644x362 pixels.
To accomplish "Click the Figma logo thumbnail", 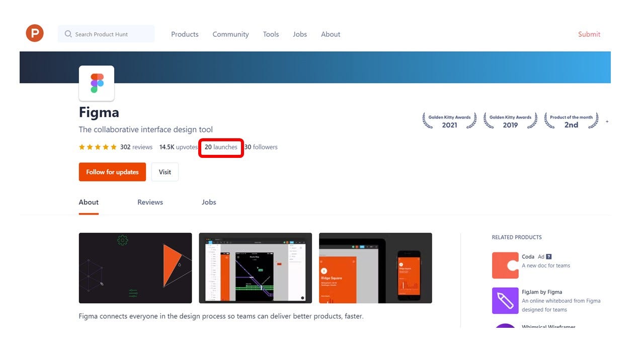I will (x=97, y=83).
